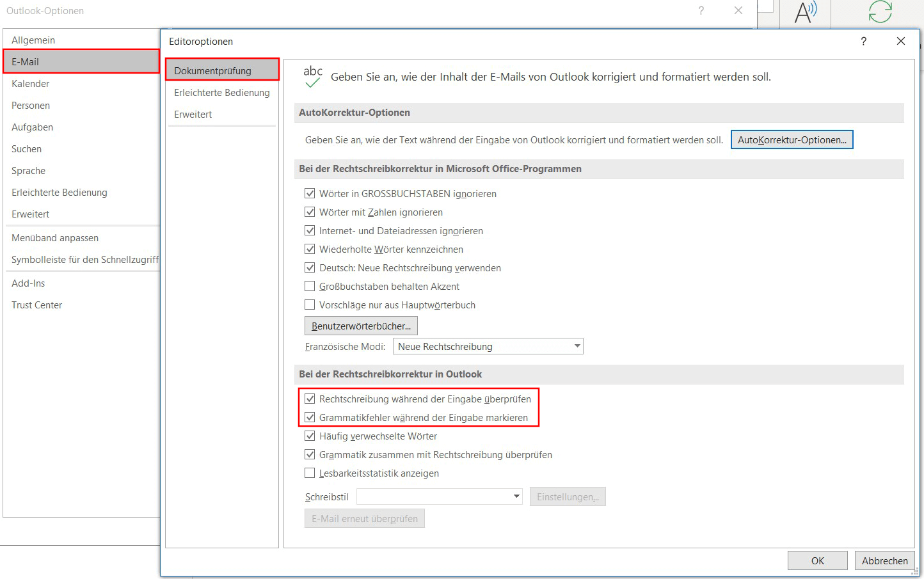The height and width of the screenshot is (579, 924).
Task: Toggle Grammatikfehler während der Eingabe markieren
Action: click(x=310, y=417)
